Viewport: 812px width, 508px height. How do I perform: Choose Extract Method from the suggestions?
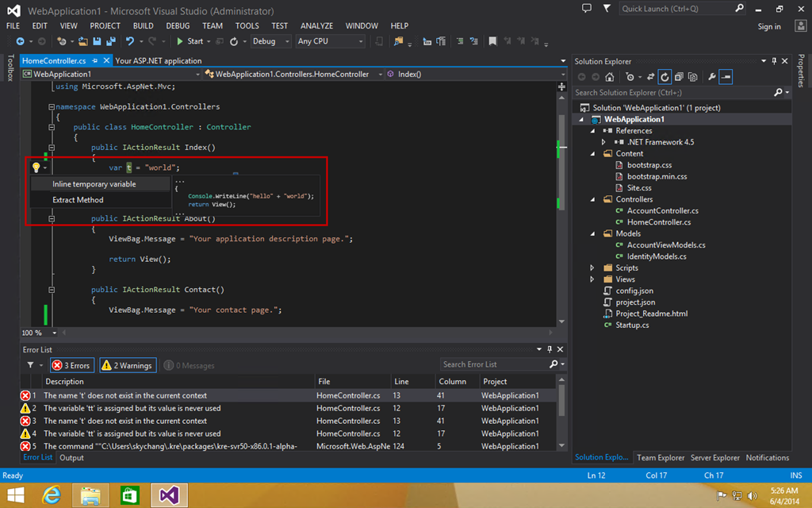click(100, 200)
